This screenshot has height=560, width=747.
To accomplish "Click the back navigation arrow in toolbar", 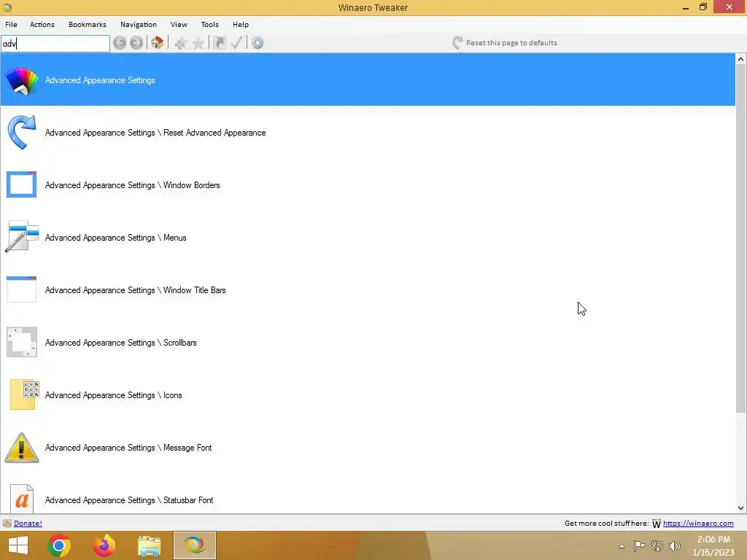I will click(x=120, y=43).
